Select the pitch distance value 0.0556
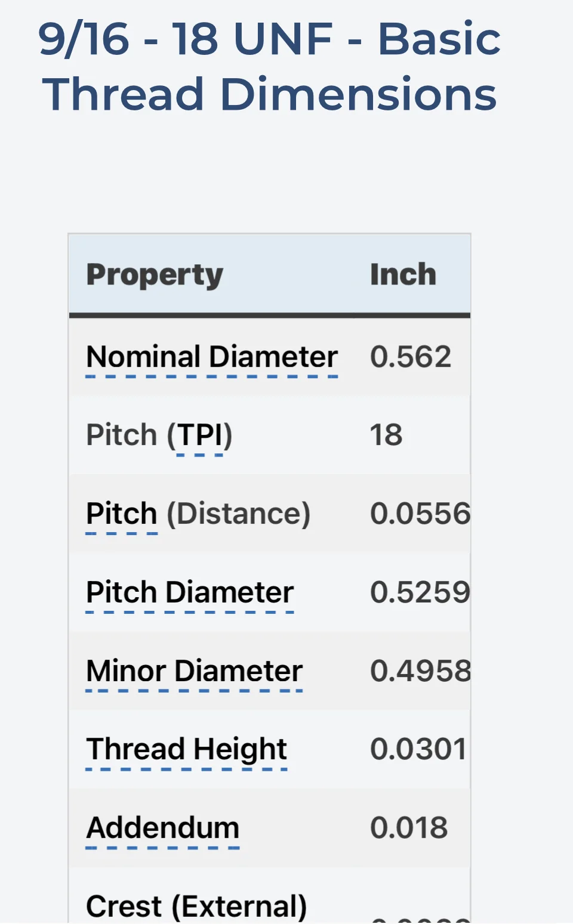The image size is (573, 924). [420, 514]
